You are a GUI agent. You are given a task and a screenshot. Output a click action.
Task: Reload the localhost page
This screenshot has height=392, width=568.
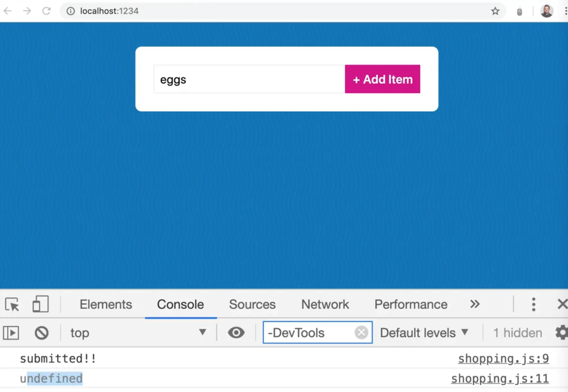pyautogui.click(x=47, y=11)
